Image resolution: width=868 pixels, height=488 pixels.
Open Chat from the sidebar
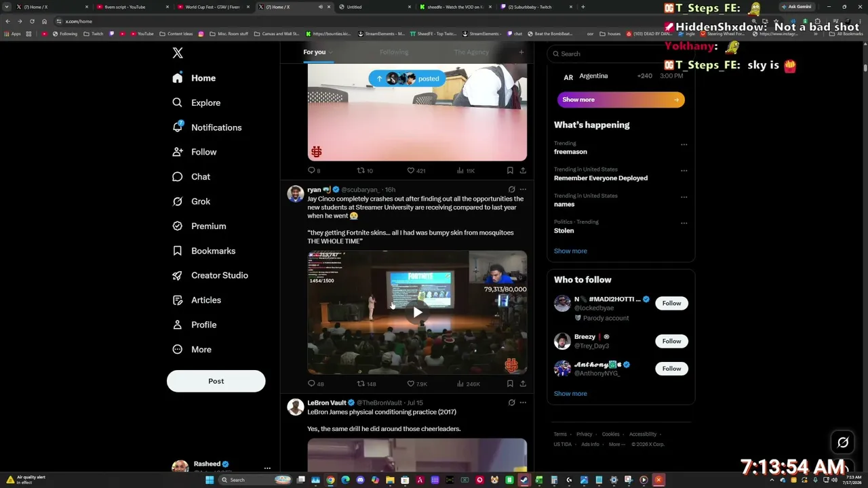click(x=191, y=176)
